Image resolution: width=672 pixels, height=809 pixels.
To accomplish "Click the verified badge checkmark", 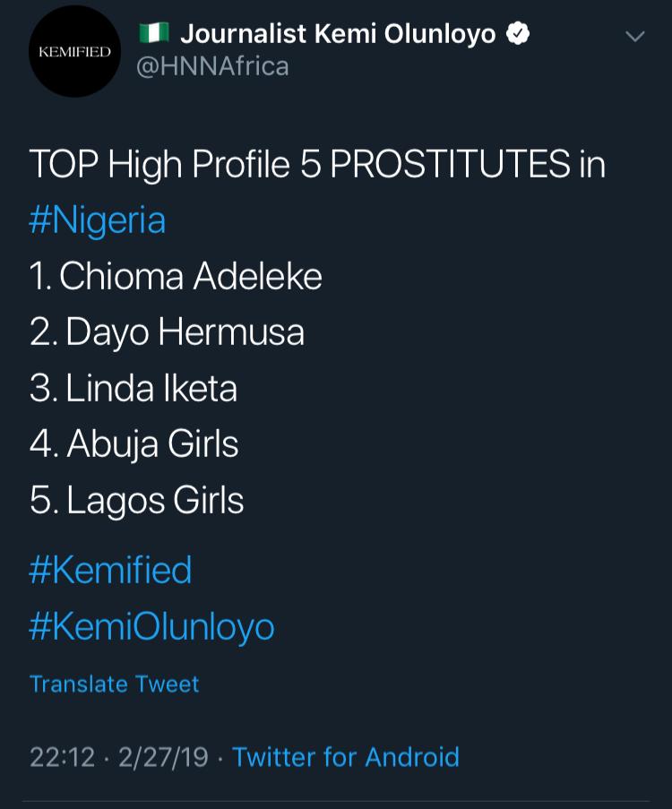I will (x=518, y=34).
